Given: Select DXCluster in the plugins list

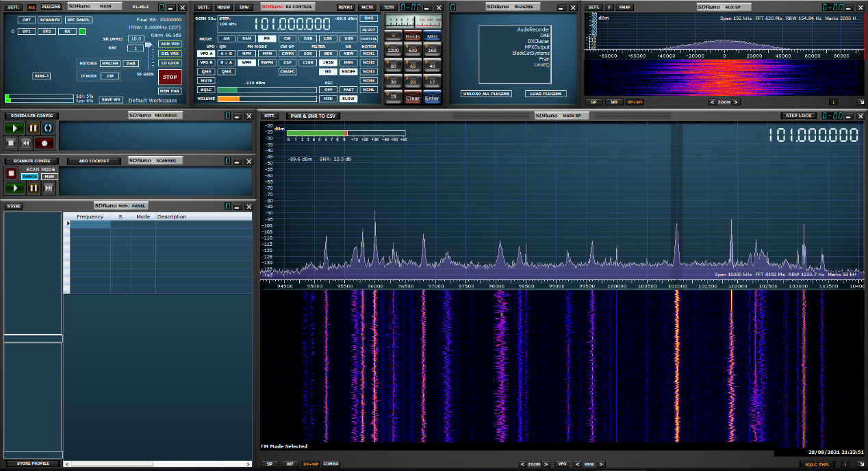Looking at the screenshot, I should click(x=539, y=41).
